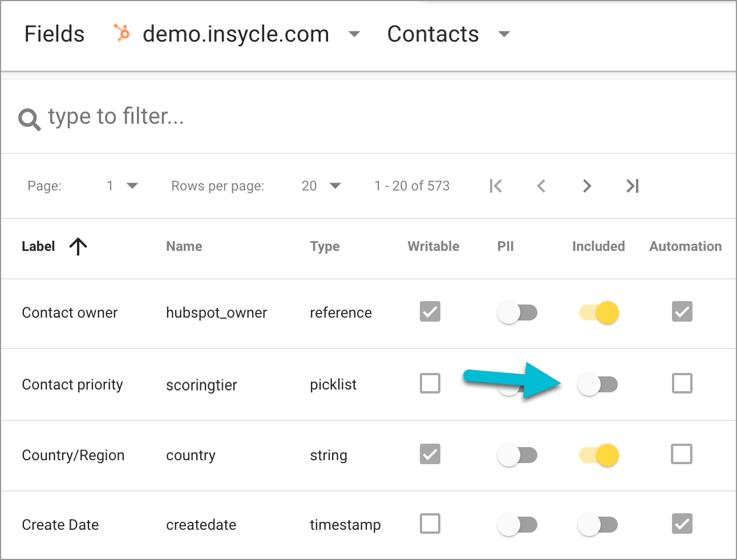The image size is (737, 560).
Task: Jump to the last page of fields
Action: 632,186
